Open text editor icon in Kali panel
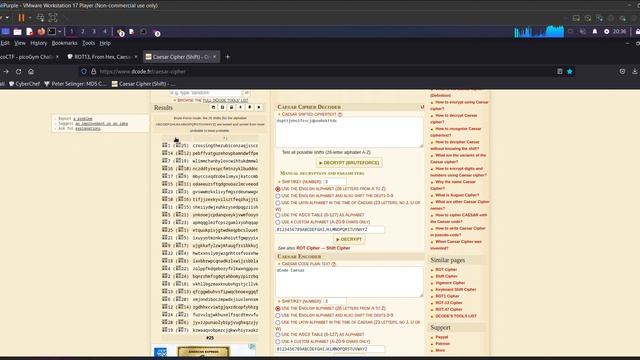Viewport: 640px width, 360px height. [29, 31]
